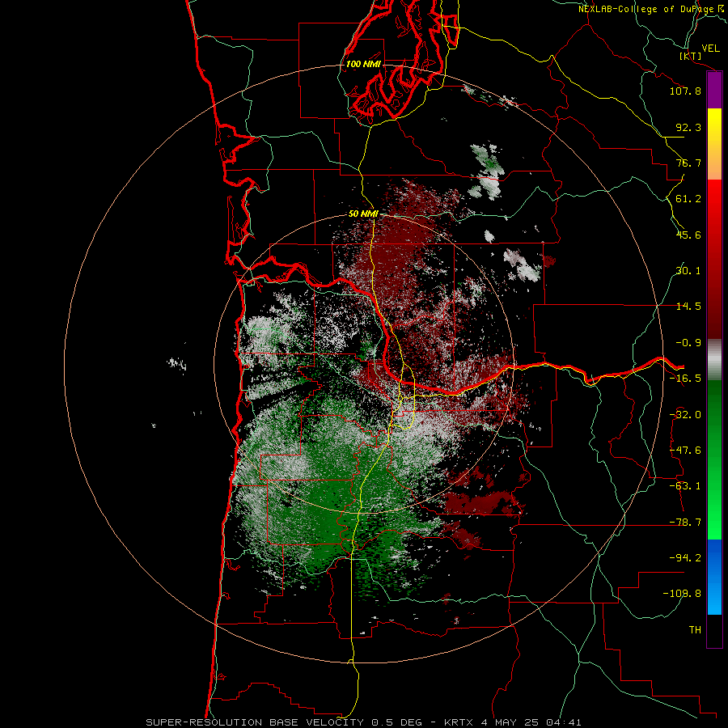Click the 107.8 value on velocity scale
The width and height of the screenshot is (728, 728).
click(685, 91)
